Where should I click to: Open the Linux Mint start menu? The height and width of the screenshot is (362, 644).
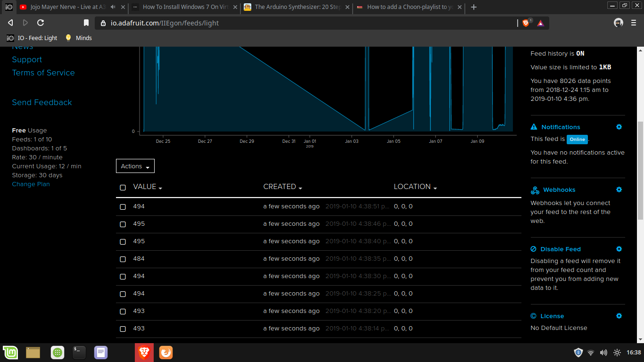tap(10, 352)
